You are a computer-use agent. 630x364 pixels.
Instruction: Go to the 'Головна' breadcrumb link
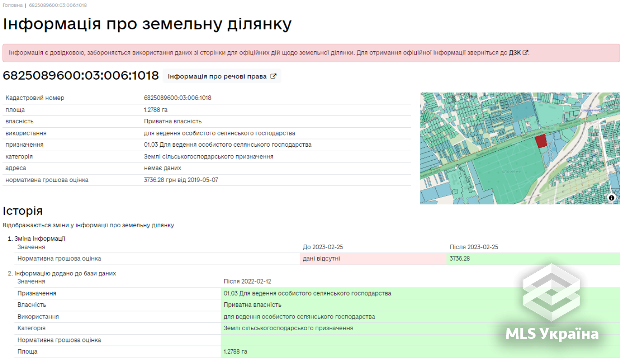[13, 5]
